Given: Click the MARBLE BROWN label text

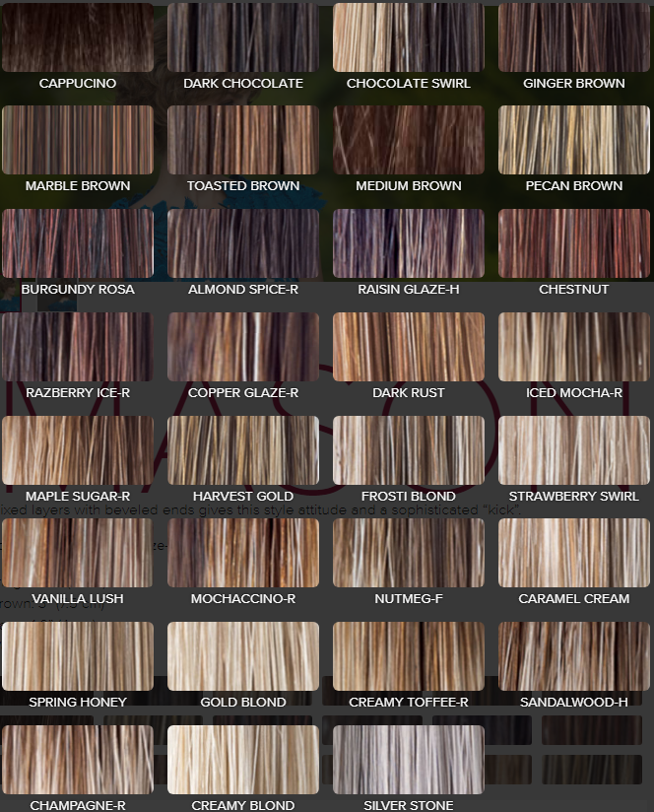Looking at the screenshot, I should point(78,186).
